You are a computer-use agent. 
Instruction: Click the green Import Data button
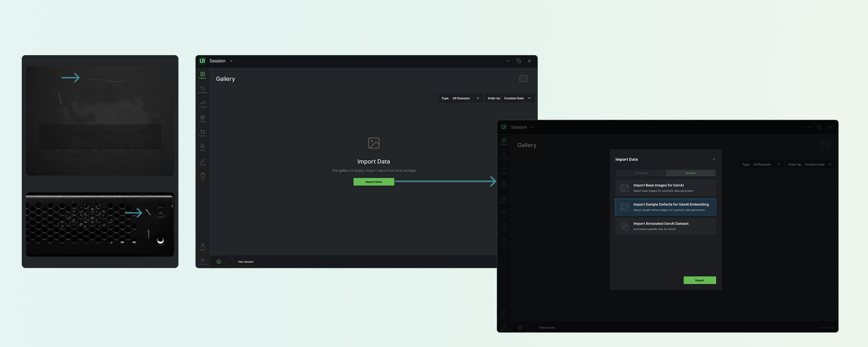pyautogui.click(x=374, y=182)
